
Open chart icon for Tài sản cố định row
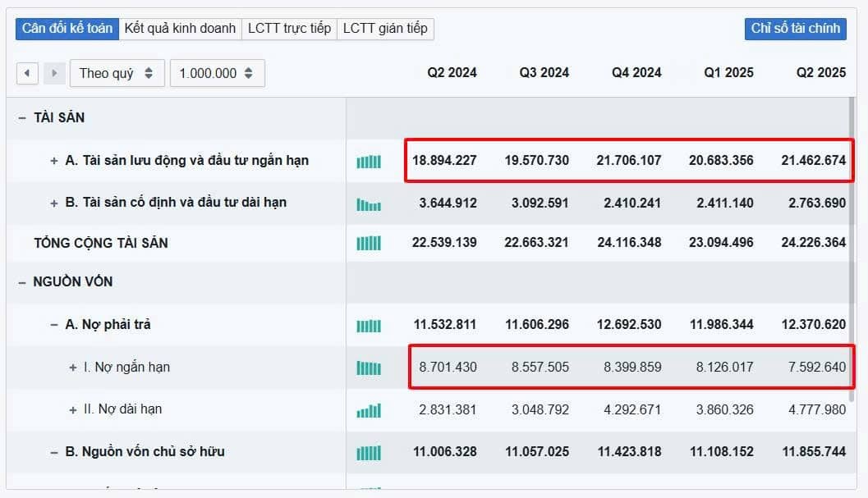369,204
